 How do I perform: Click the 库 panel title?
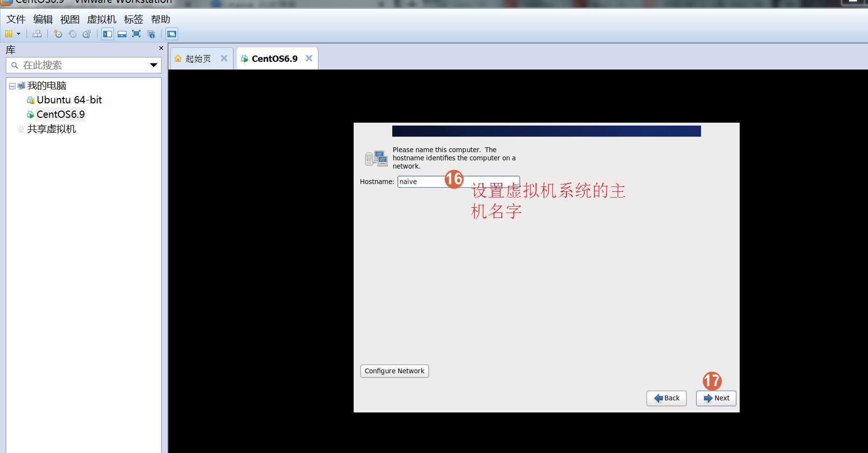(11, 50)
